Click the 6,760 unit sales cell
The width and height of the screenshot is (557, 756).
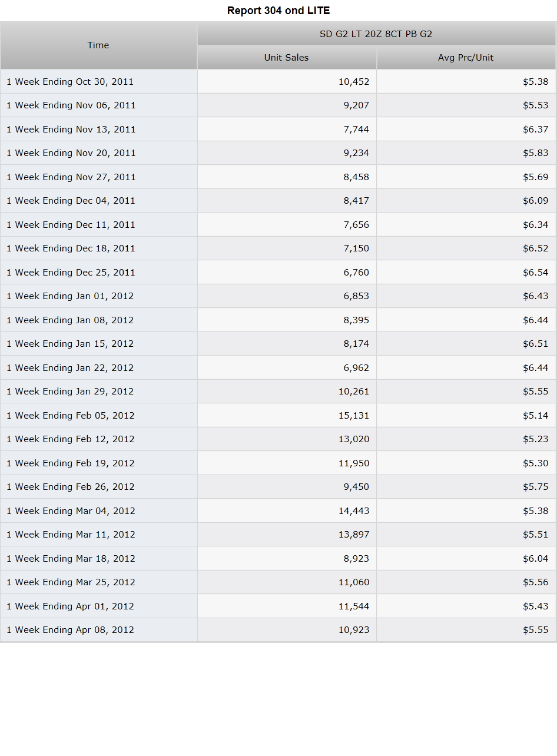287,272
